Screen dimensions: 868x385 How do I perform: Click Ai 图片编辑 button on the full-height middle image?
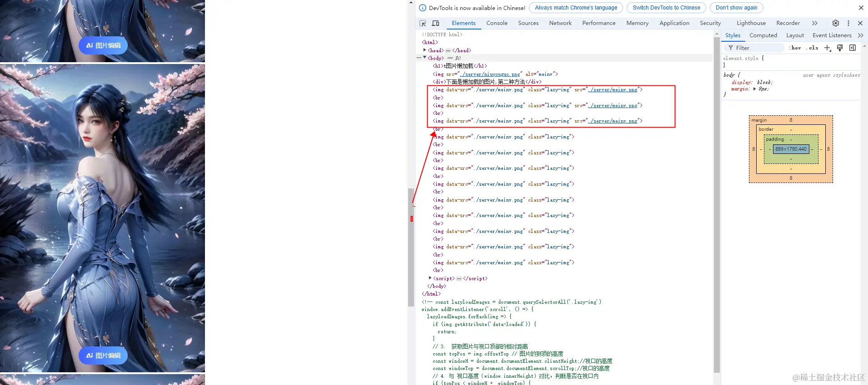click(x=103, y=355)
